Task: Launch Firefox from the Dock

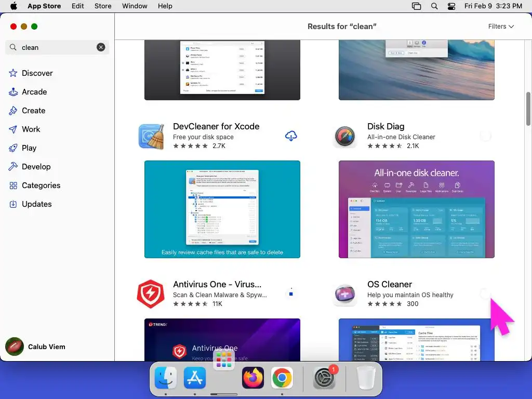Action: coord(253,378)
